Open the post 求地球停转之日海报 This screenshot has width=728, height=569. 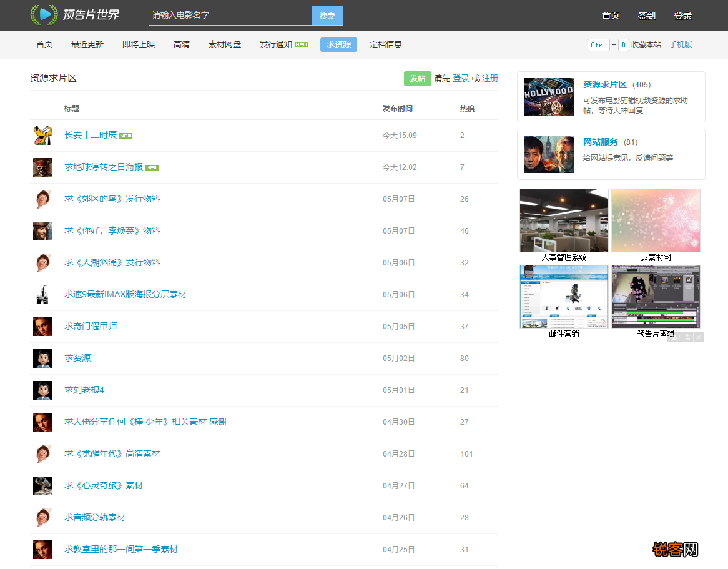[104, 167]
